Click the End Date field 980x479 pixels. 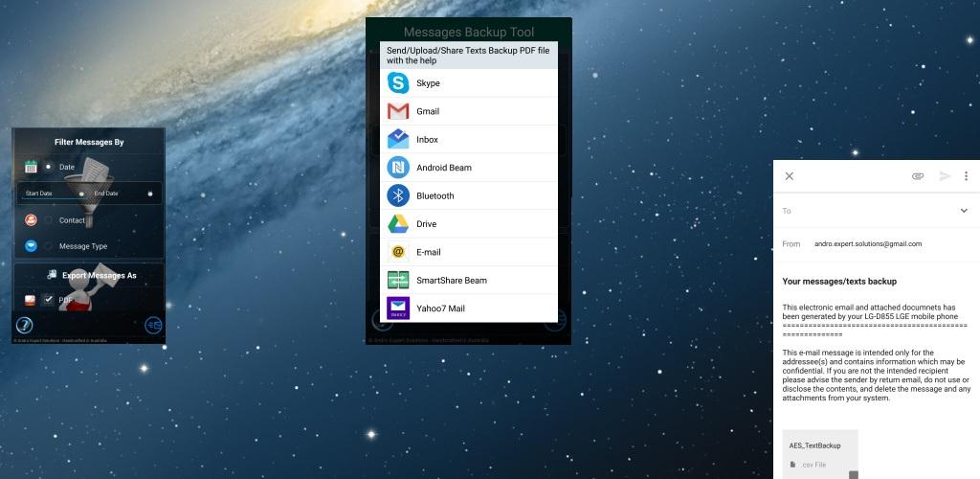click(x=122, y=194)
